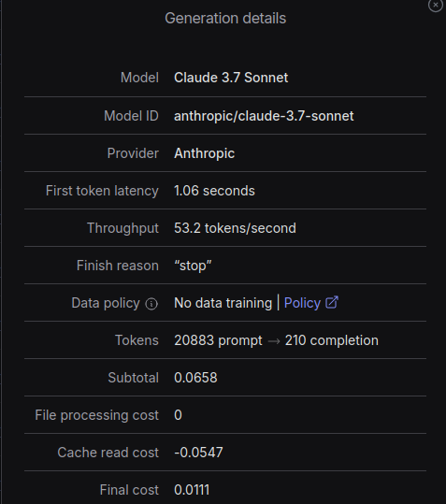Click the Tokens row label
The height and width of the screenshot is (504, 446).
[x=137, y=340]
